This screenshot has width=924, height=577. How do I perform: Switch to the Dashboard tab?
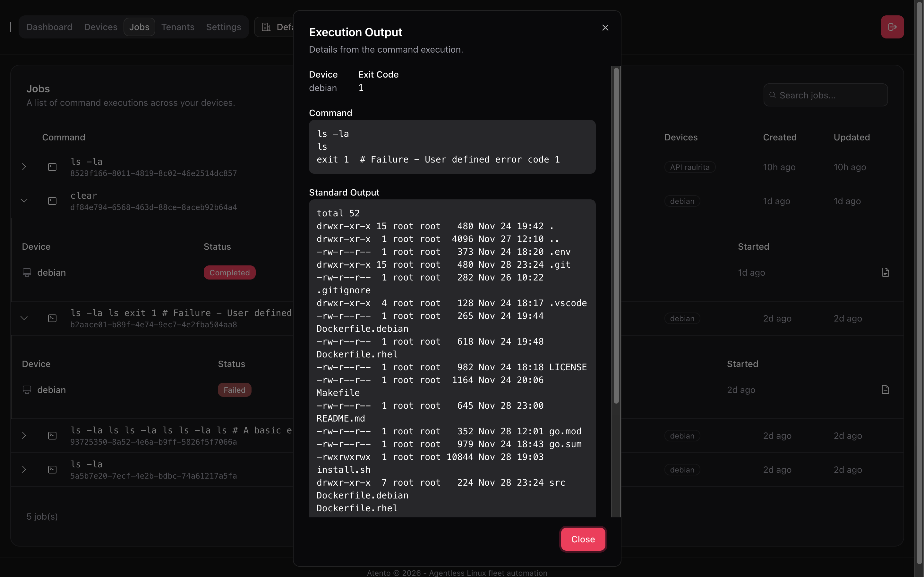[49, 27]
